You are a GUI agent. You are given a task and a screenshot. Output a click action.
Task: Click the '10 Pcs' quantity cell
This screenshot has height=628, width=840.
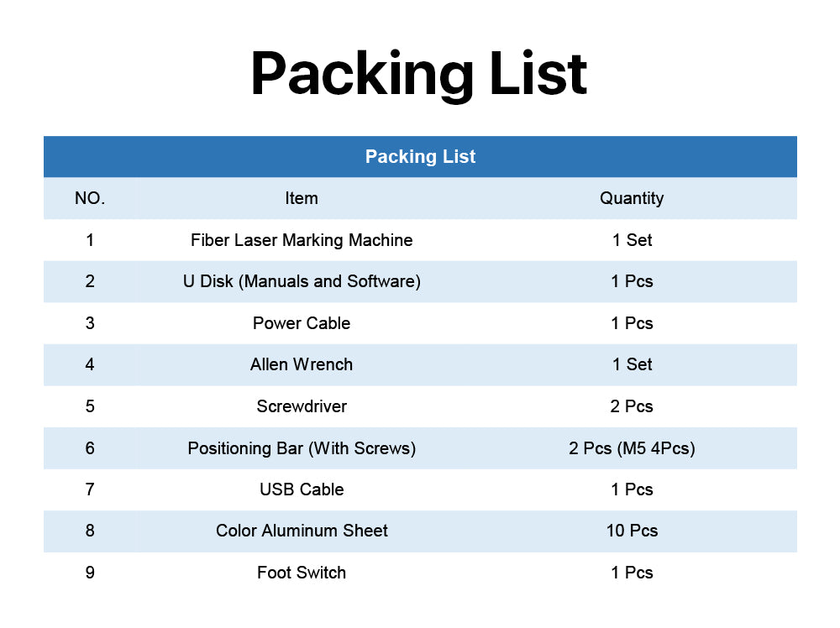[633, 531]
